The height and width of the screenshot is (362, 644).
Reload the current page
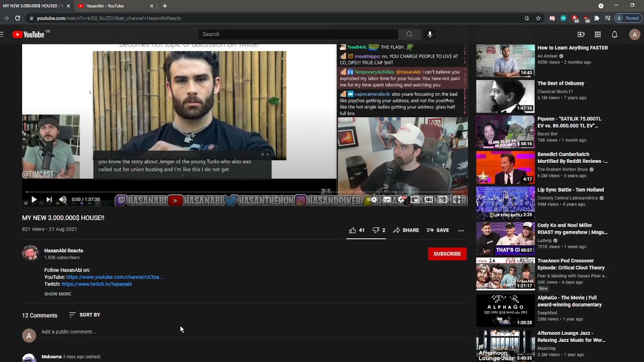(18, 18)
